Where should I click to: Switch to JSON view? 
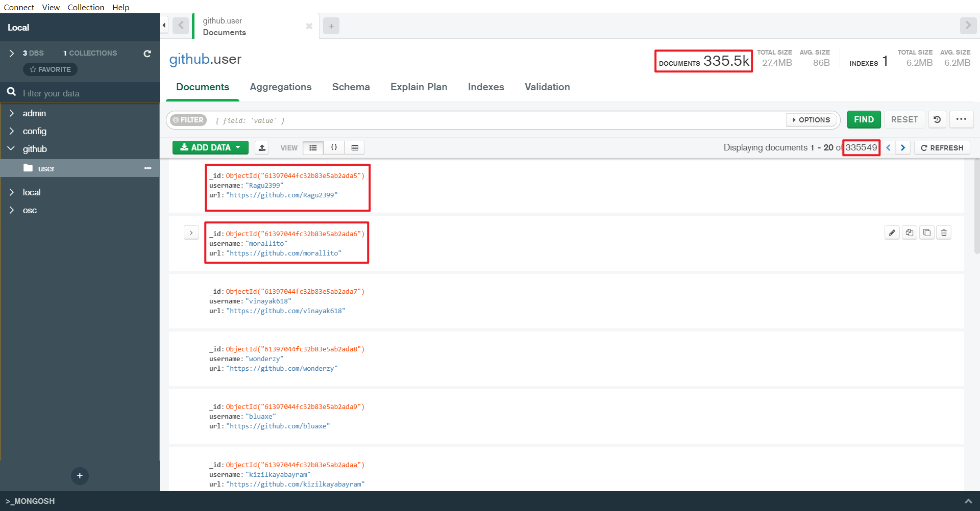click(334, 147)
